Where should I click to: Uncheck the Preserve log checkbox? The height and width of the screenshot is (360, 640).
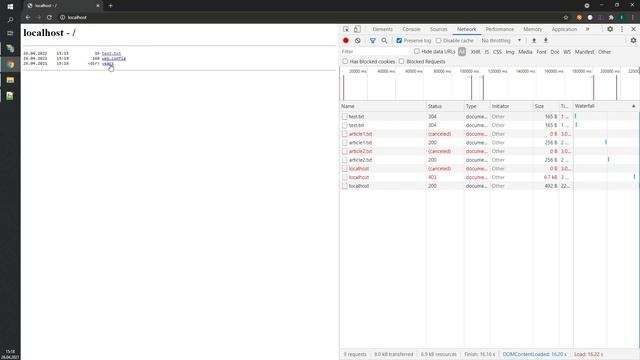click(399, 40)
